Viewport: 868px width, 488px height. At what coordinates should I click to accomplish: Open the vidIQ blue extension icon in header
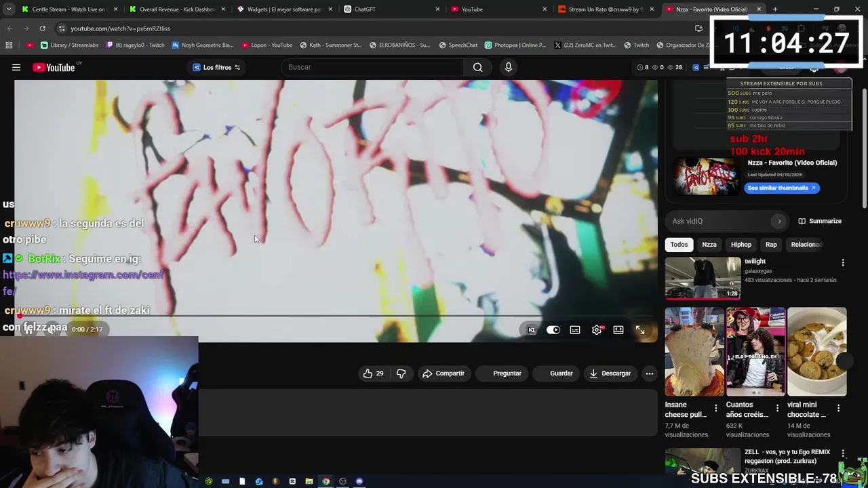pyautogui.click(x=696, y=67)
